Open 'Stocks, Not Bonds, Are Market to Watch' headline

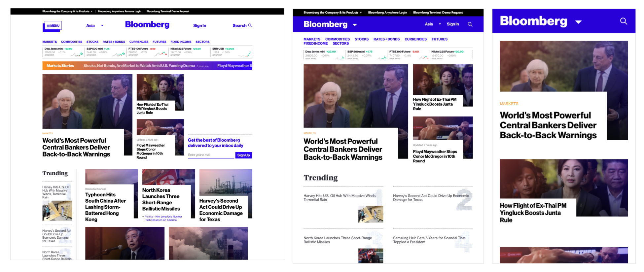(x=139, y=66)
